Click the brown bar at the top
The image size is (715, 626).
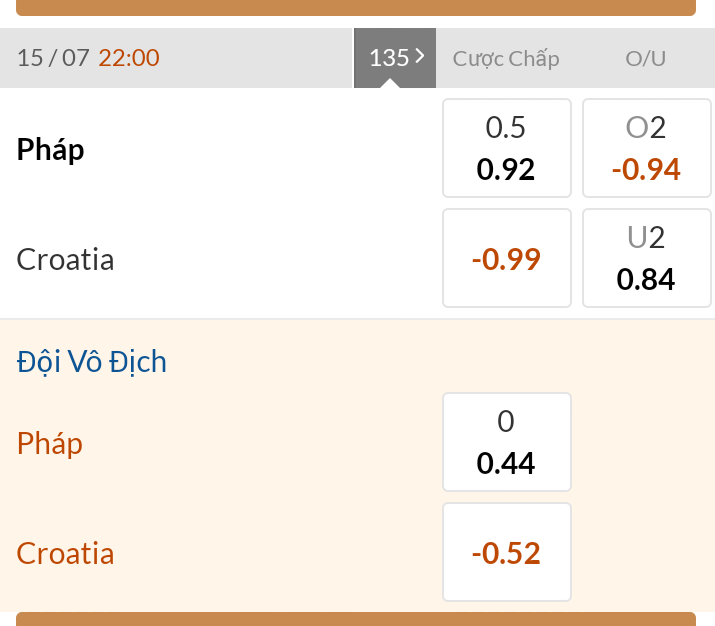click(356, 7)
